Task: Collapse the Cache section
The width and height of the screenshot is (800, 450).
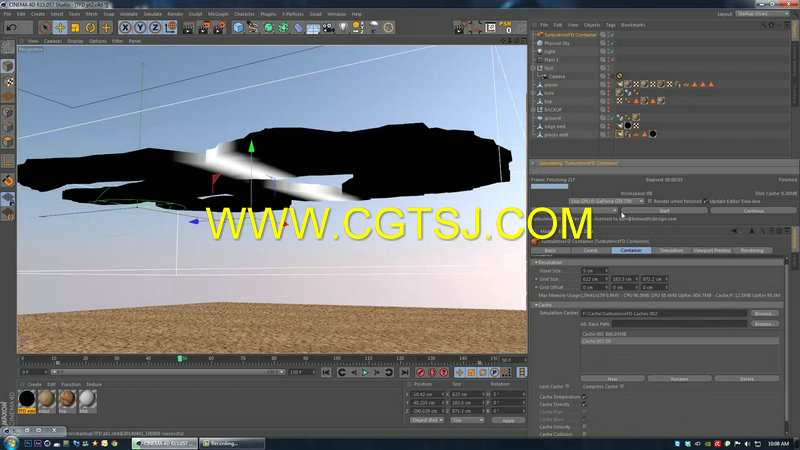Action: [x=536, y=305]
